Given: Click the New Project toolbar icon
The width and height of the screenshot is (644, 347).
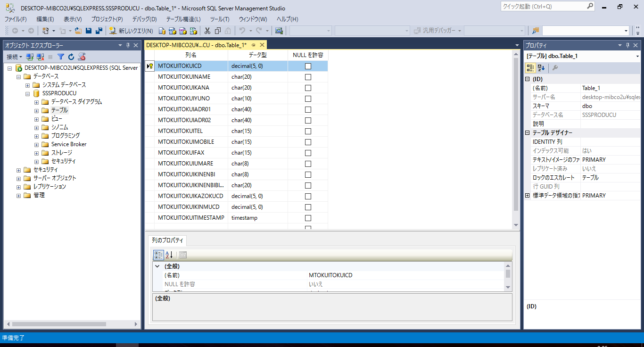Looking at the screenshot, I should click(x=45, y=31).
